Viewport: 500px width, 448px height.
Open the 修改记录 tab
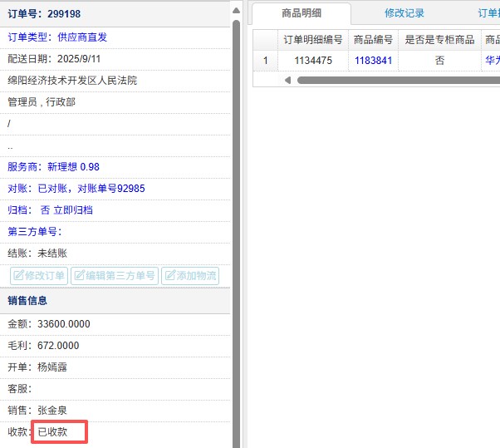(x=404, y=13)
